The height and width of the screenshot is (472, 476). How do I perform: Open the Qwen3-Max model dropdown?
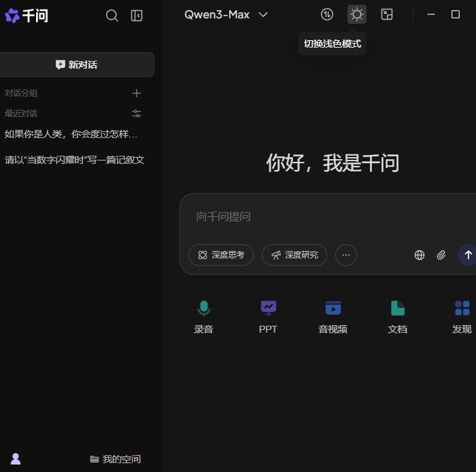(226, 14)
